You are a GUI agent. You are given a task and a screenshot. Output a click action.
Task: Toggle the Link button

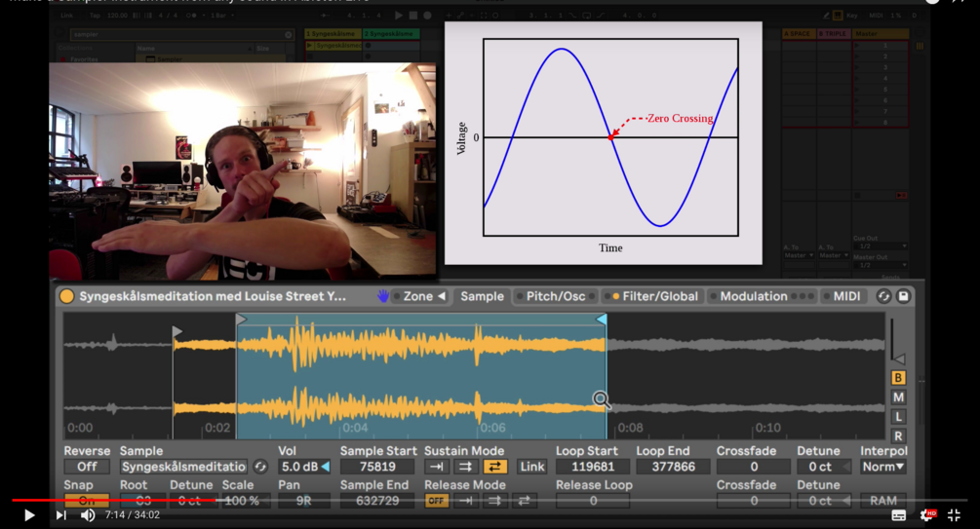coord(531,467)
